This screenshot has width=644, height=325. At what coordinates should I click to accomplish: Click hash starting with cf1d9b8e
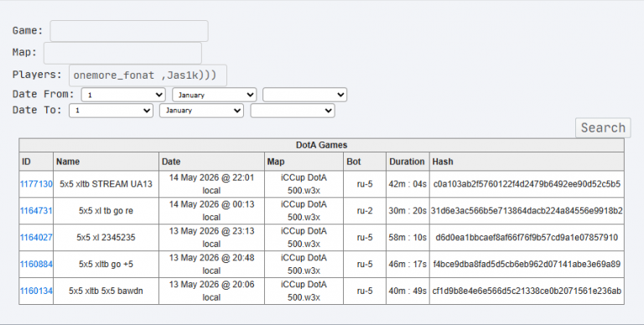527,291
